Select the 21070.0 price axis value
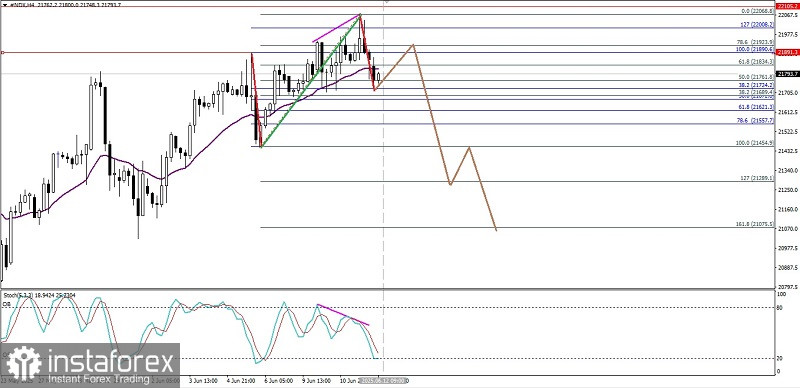 click(x=787, y=228)
